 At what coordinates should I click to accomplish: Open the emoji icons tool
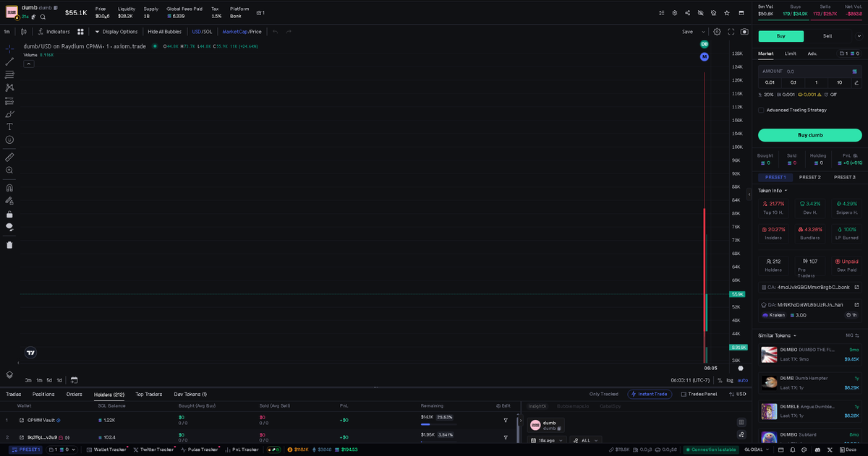[x=9, y=139]
